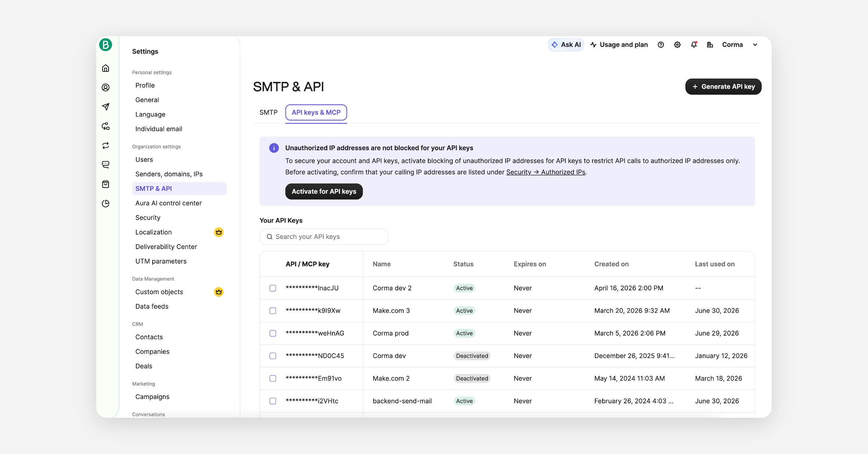The height and width of the screenshot is (454, 868).
Task: Click the help question mark icon
Action: tap(661, 45)
